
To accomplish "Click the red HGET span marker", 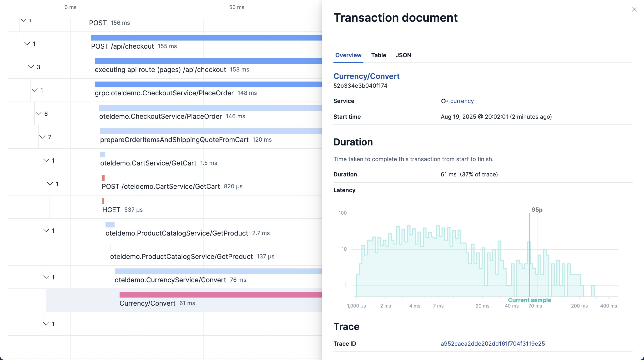I will click(x=103, y=201).
